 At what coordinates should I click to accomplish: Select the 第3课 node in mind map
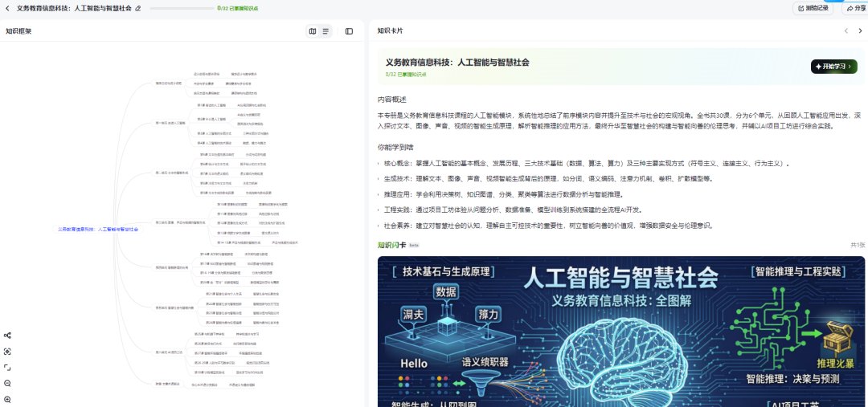tap(214, 133)
